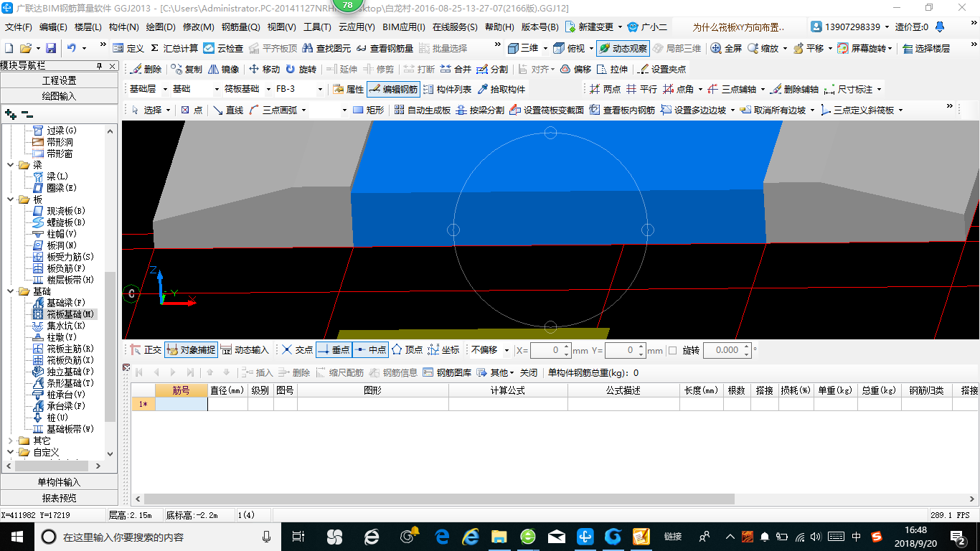Image resolution: width=980 pixels, height=551 pixels.
Task: Open the 帮助(H) menu
Action: coord(499,27)
